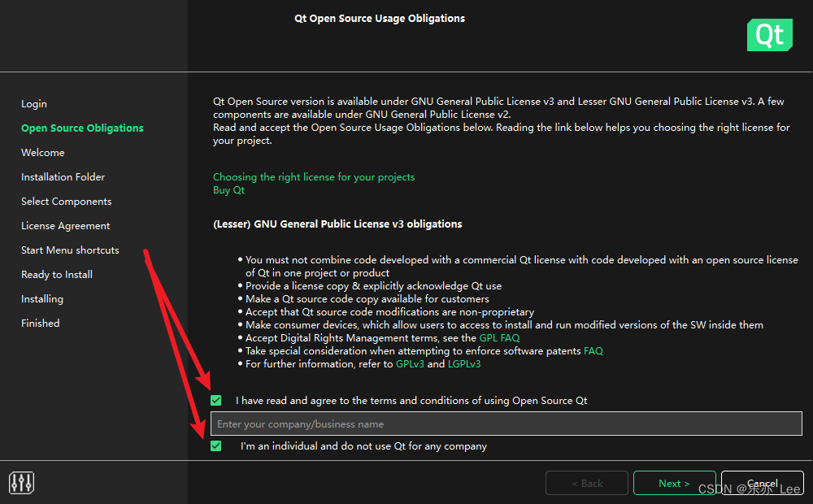Image resolution: width=813 pixels, height=504 pixels.
Task: Open installer settings icon at bottom left
Action: point(21,483)
